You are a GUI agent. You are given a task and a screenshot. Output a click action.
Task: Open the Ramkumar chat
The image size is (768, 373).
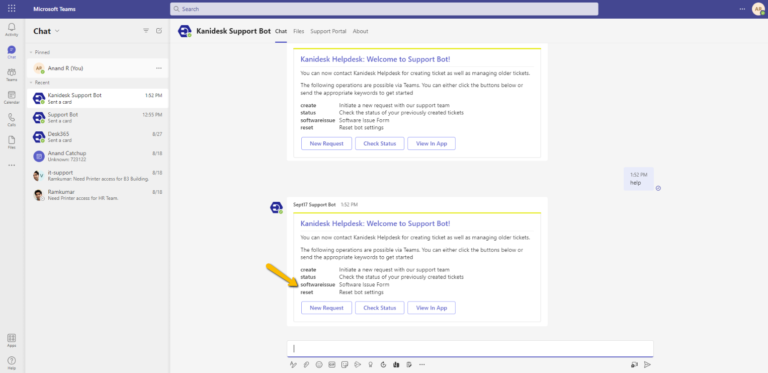97,195
